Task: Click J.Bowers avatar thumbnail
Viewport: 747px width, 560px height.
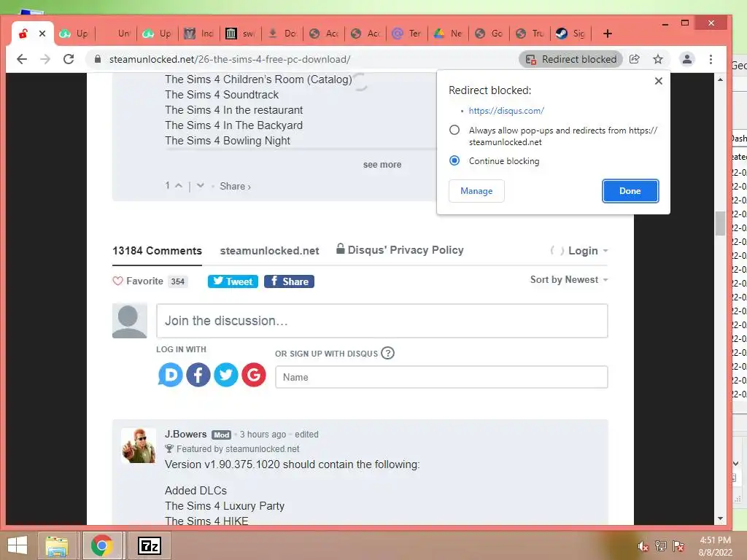Action: [138, 446]
